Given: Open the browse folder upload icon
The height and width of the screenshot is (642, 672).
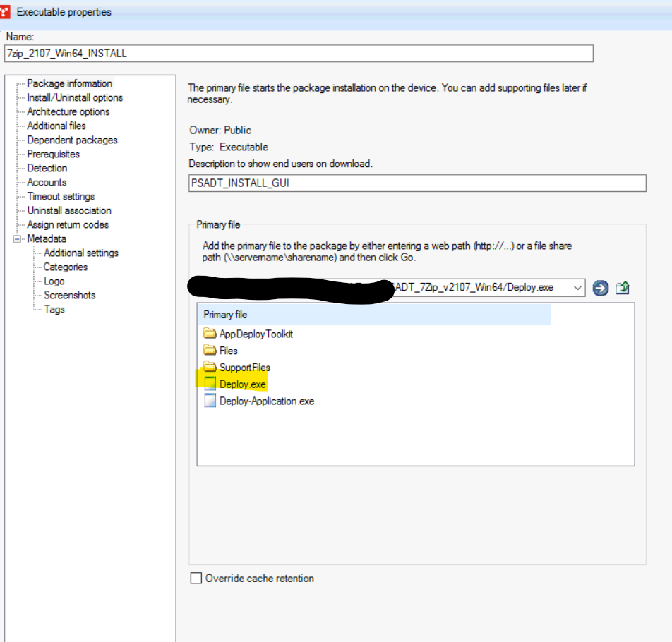Looking at the screenshot, I should pyautogui.click(x=622, y=288).
